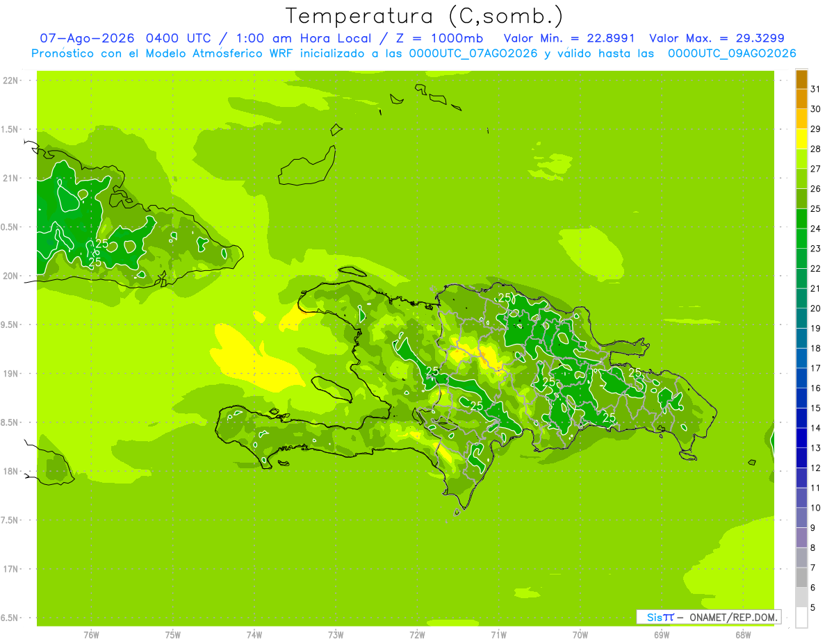Pick the dark green legend band between 24 and 25

801,219
